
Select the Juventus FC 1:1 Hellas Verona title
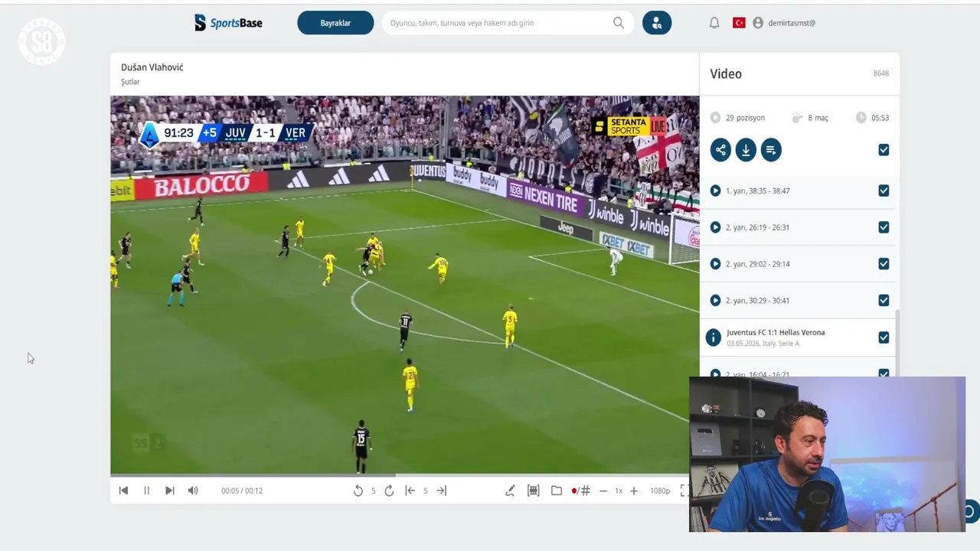pyautogui.click(x=776, y=333)
